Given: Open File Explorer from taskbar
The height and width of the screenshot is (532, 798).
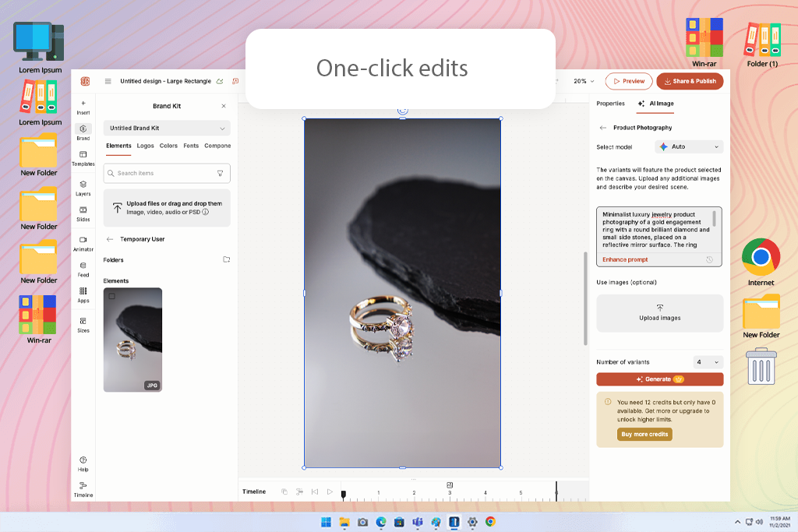Looking at the screenshot, I should [x=344, y=523].
